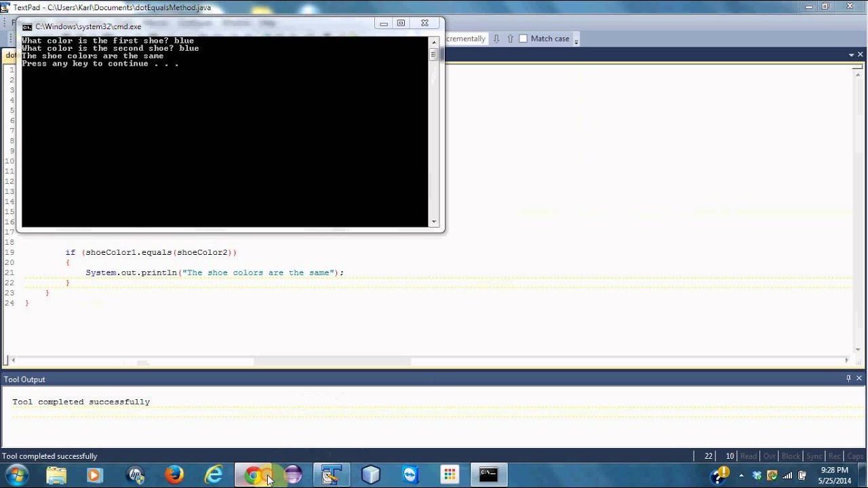868x488 pixels.
Task: Click the closing brace on line 23
Action: click(47, 293)
